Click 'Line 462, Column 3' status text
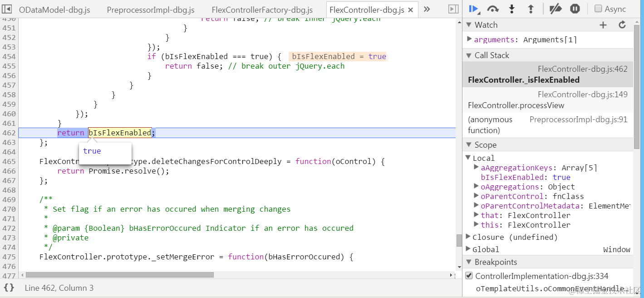The image size is (644, 298). tap(59, 288)
